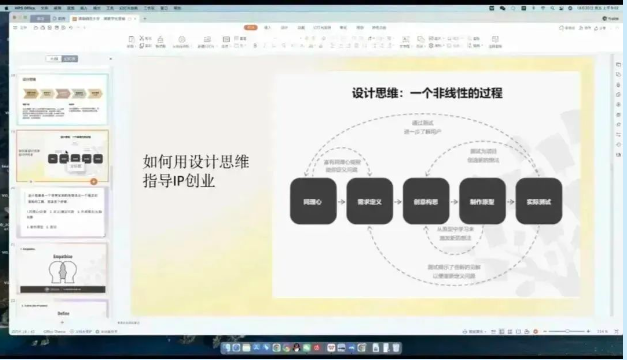The image size is (627, 360).
Task: Switch to slide sorter view in status bar
Action: coord(510,332)
